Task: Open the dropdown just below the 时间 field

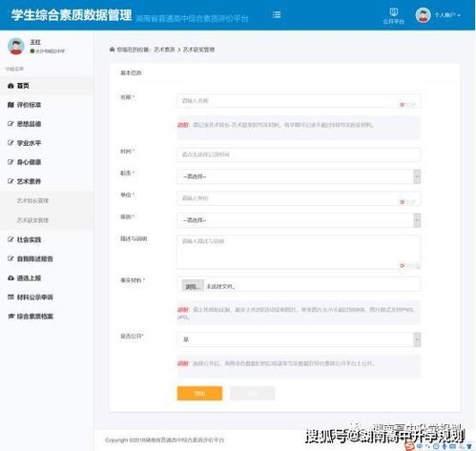Action: click(x=299, y=176)
